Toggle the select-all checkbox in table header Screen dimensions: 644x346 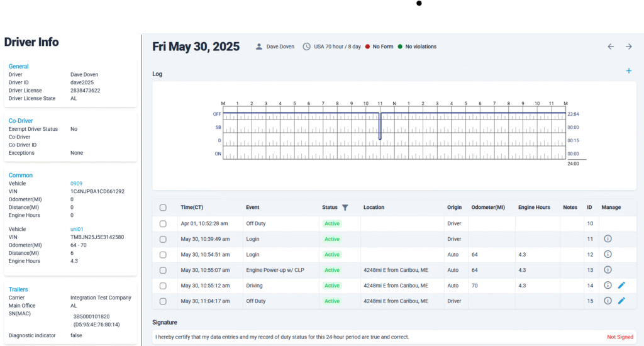164,208
